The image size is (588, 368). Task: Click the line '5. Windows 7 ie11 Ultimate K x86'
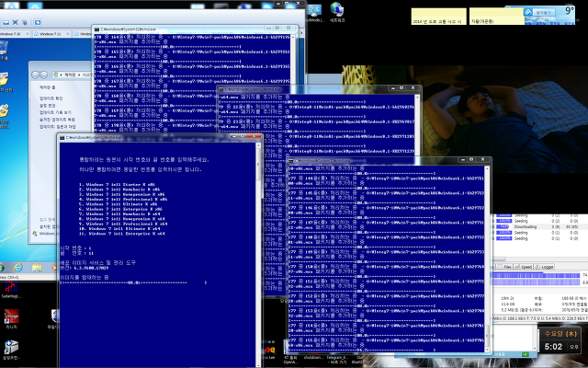pos(119,204)
